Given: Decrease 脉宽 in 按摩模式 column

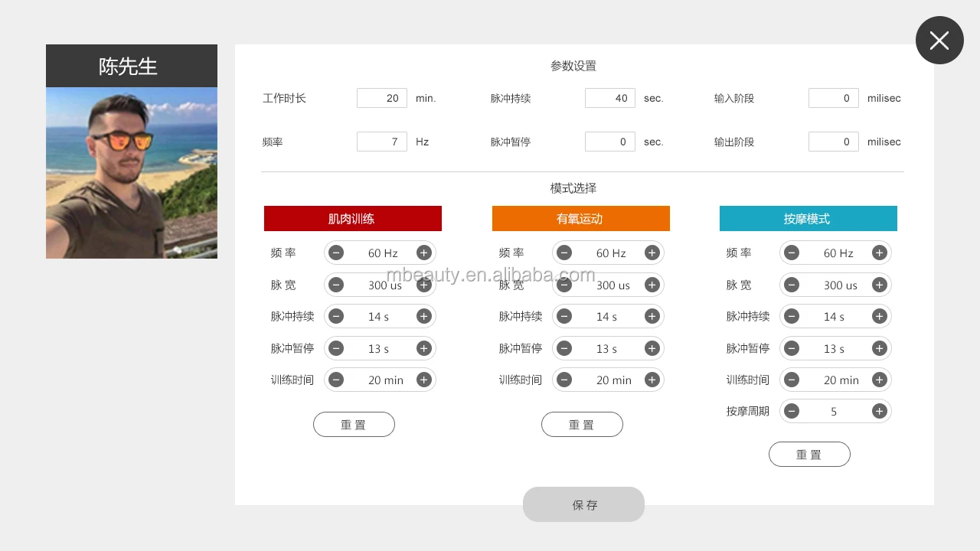Looking at the screenshot, I should tap(792, 285).
